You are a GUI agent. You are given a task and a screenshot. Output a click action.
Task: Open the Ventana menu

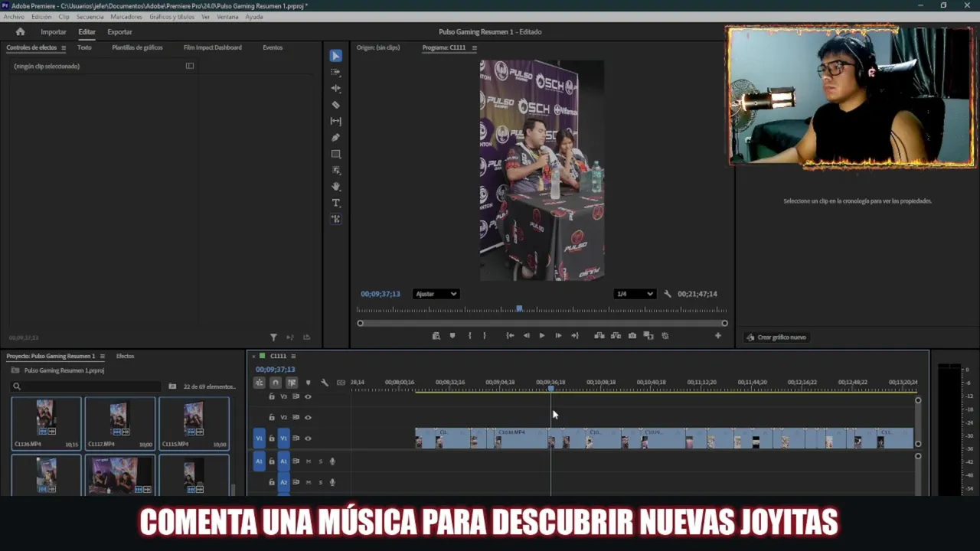227,16
